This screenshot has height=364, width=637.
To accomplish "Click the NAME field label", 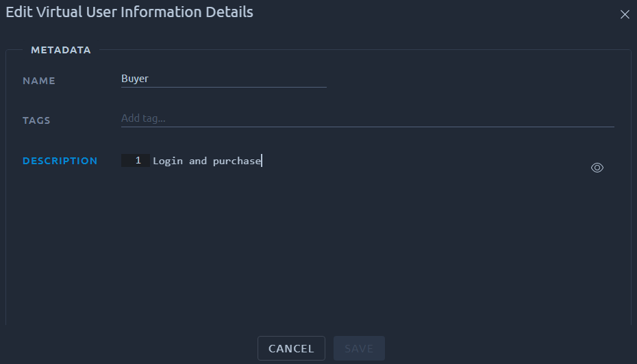I will 39,81.
